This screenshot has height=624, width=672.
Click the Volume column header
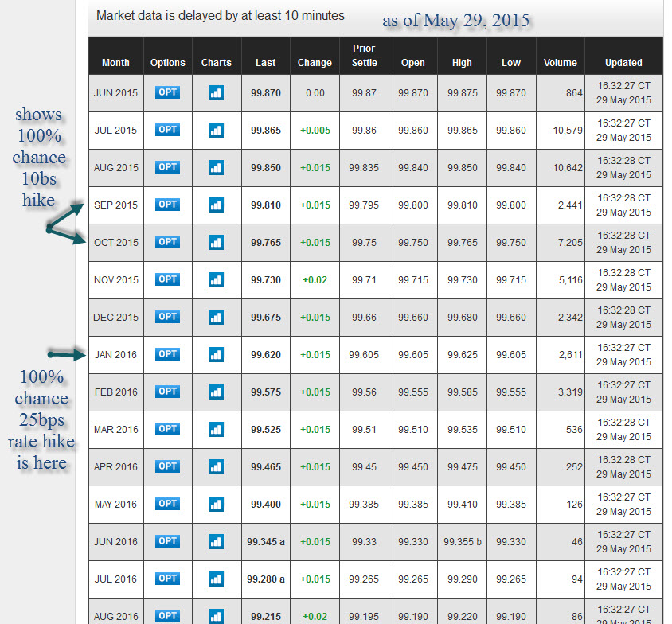[x=561, y=63]
